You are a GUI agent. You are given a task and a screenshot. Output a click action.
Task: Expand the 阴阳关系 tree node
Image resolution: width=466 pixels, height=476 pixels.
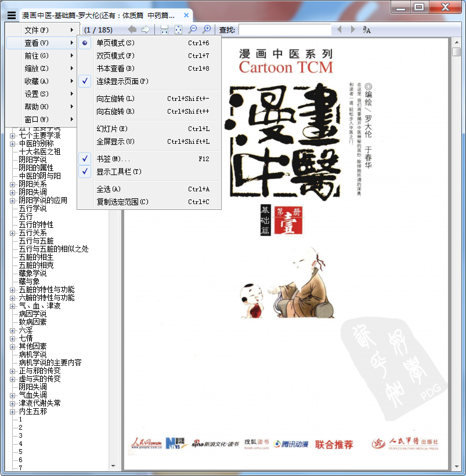click(13, 184)
